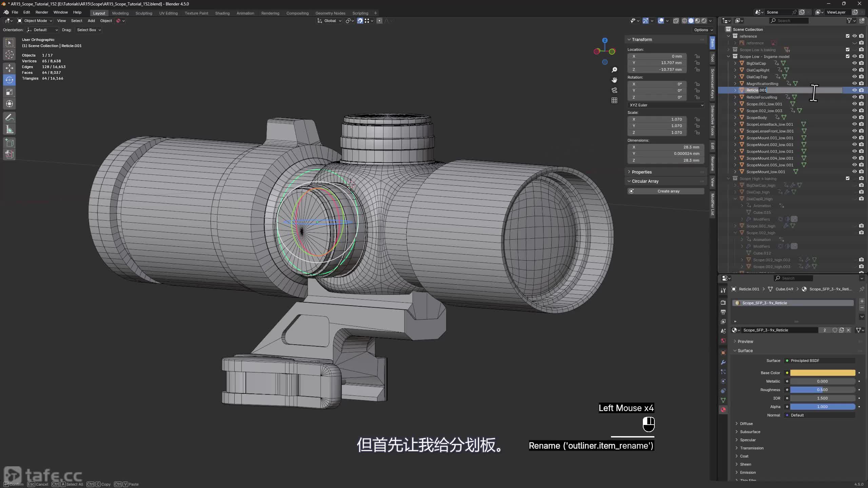Switch to the UV Editing workspace tab
Image resolution: width=868 pixels, height=488 pixels.
(169, 13)
